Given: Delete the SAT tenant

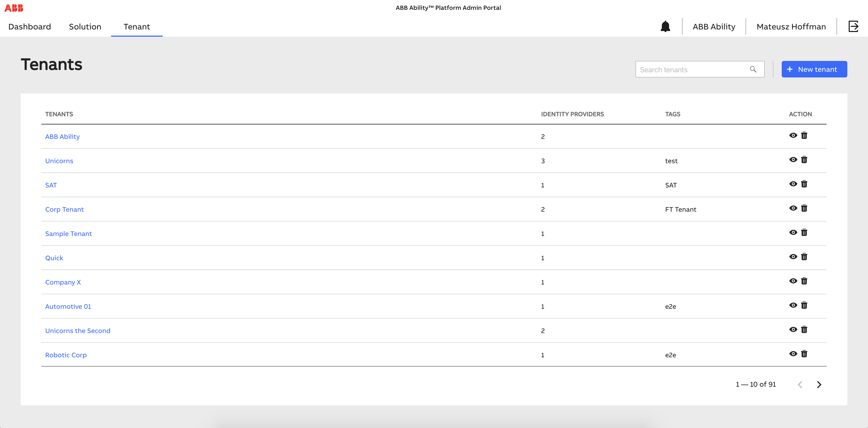Looking at the screenshot, I should (804, 184).
